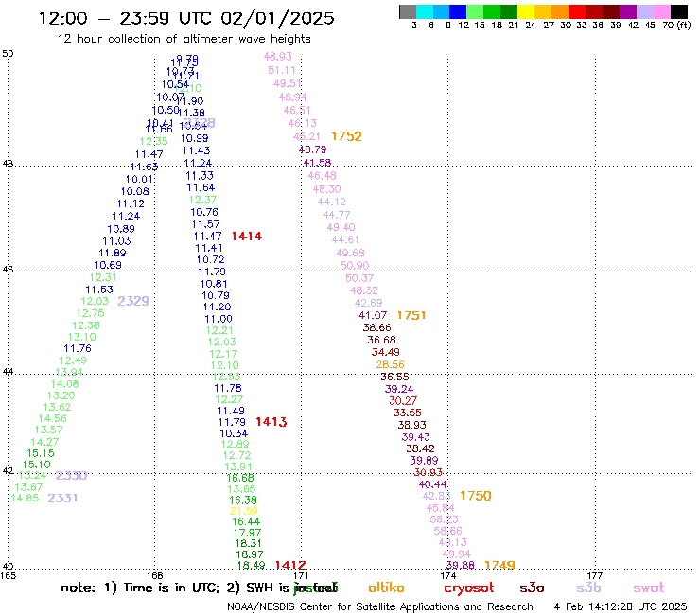Click the cryosat satellite legend label
This screenshot has width=700, height=615.
pyautogui.click(x=469, y=589)
